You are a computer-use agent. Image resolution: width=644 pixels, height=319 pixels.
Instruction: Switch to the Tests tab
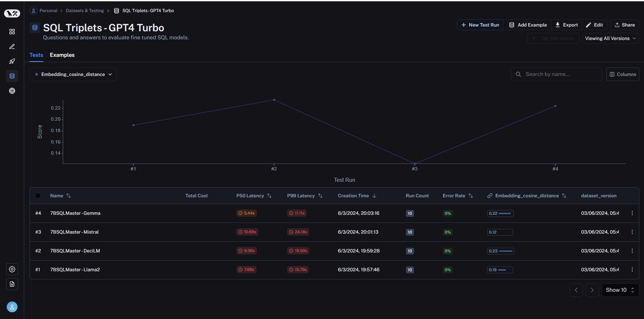(x=36, y=55)
